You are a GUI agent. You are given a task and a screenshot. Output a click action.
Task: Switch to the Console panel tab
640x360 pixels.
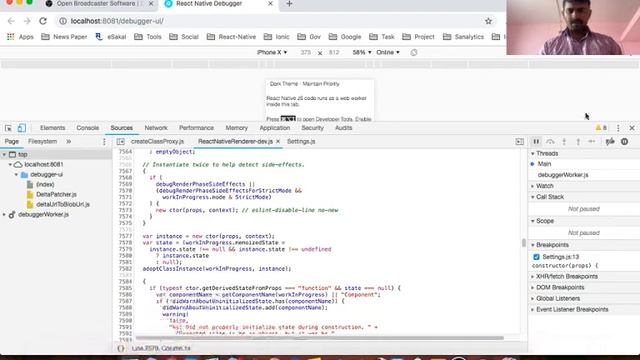(x=88, y=128)
